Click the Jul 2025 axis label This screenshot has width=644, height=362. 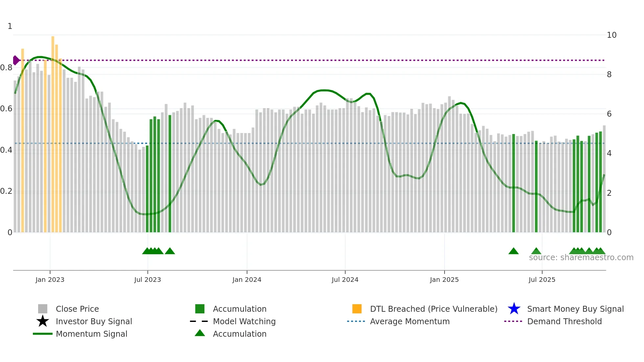click(542, 280)
